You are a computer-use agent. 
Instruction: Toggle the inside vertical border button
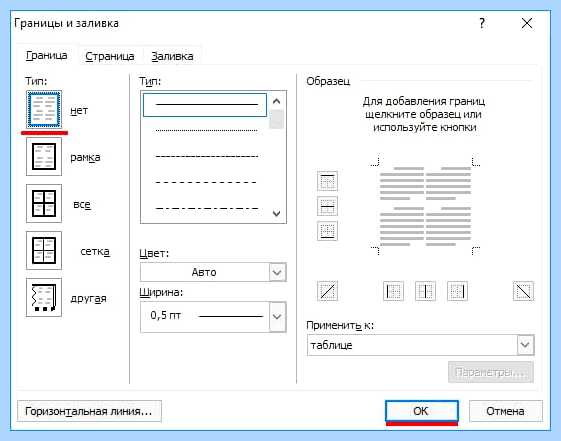click(x=425, y=291)
